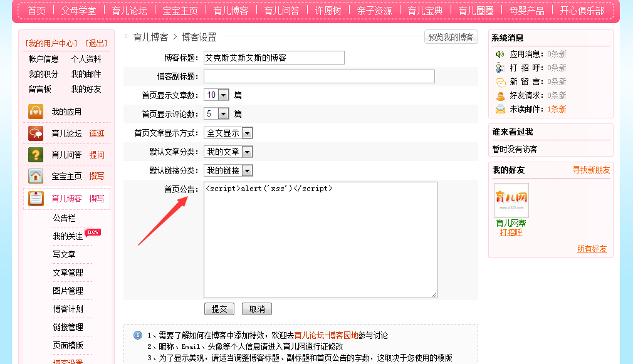Open 育儿博客 in top navigation bar
Viewport: 633px width, 364px height.
231,11
